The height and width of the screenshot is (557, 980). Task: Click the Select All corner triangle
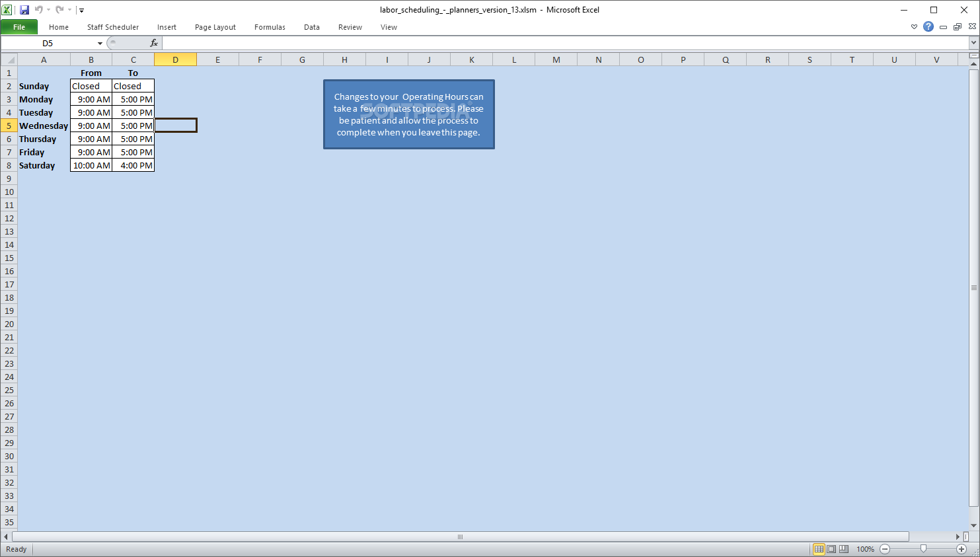coord(9,59)
